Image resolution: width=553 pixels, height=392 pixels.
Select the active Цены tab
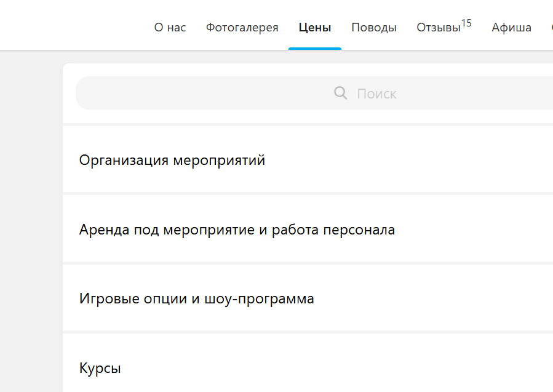point(315,28)
